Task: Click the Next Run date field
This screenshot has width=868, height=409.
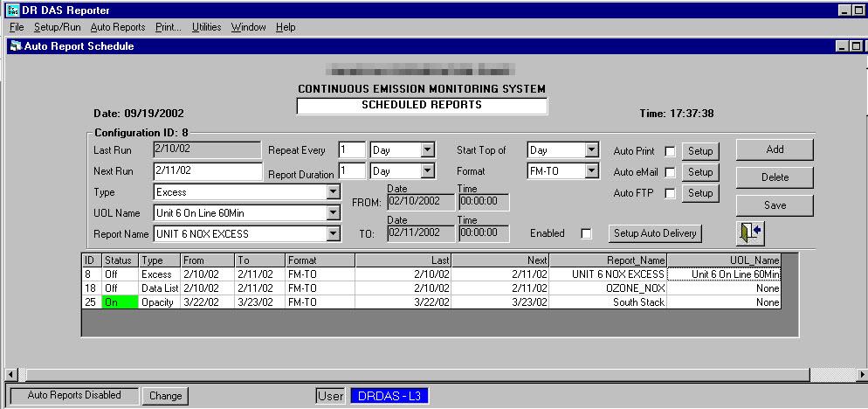Action: (x=208, y=171)
